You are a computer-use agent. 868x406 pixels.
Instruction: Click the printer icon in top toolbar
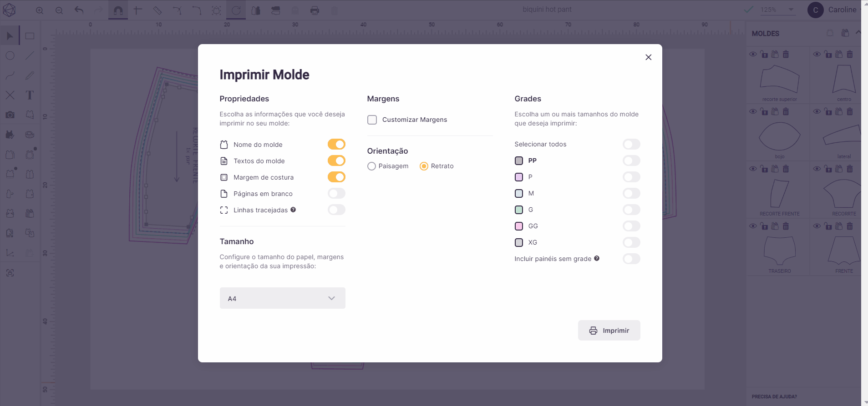click(315, 10)
